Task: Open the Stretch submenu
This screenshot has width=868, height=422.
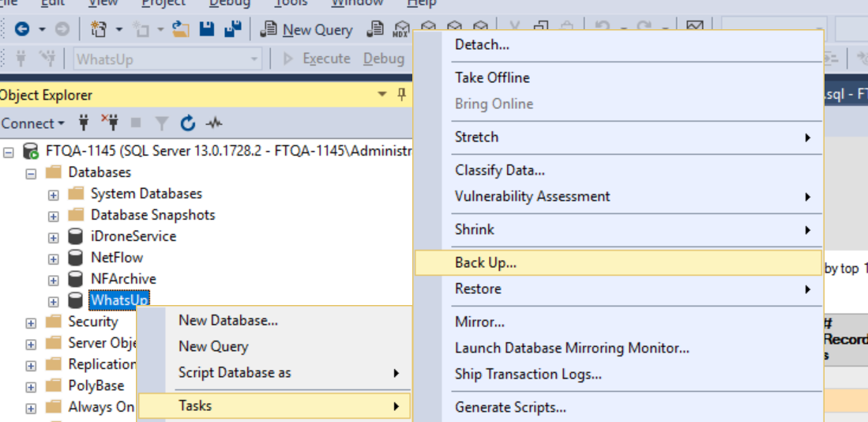Action: 618,137
